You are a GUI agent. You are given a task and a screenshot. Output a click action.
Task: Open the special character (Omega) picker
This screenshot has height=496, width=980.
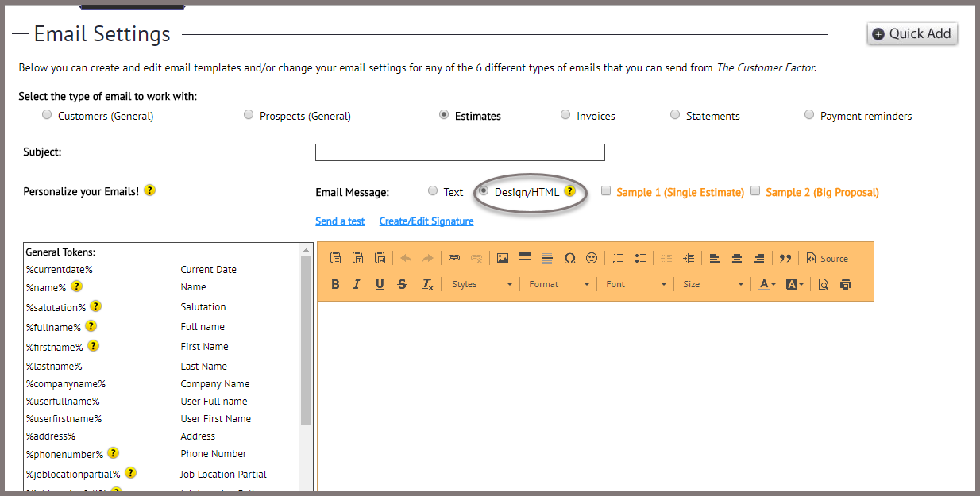click(x=569, y=258)
